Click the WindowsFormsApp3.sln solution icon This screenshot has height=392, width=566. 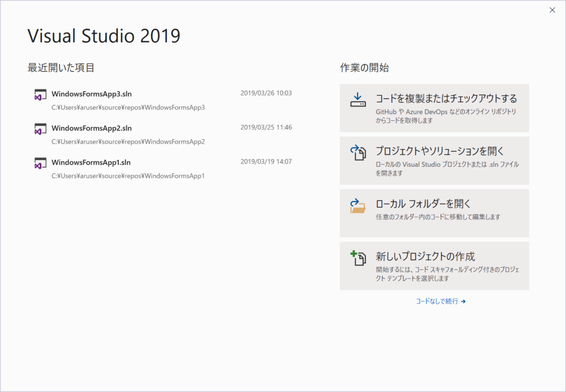(x=40, y=95)
